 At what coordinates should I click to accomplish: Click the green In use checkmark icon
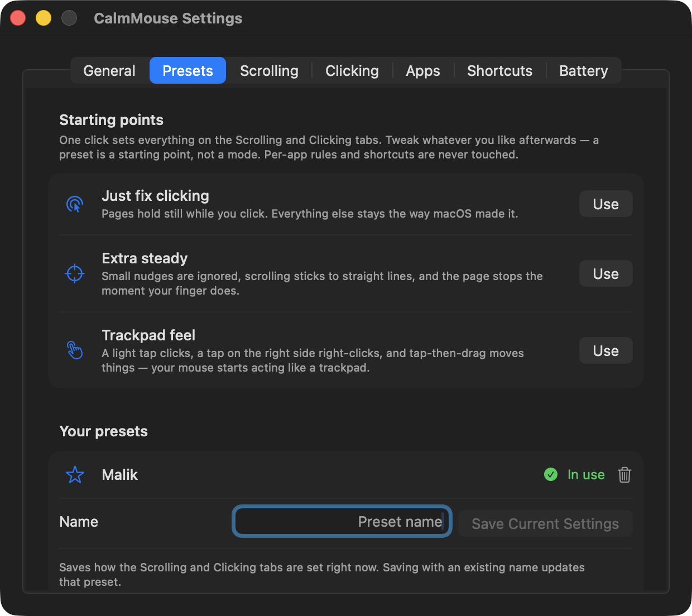pyautogui.click(x=551, y=474)
